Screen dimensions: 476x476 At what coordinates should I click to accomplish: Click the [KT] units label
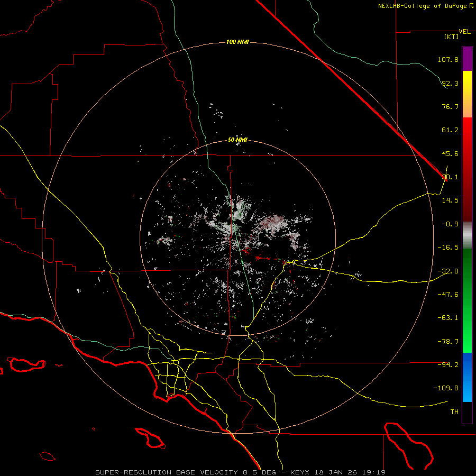click(452, 36)
